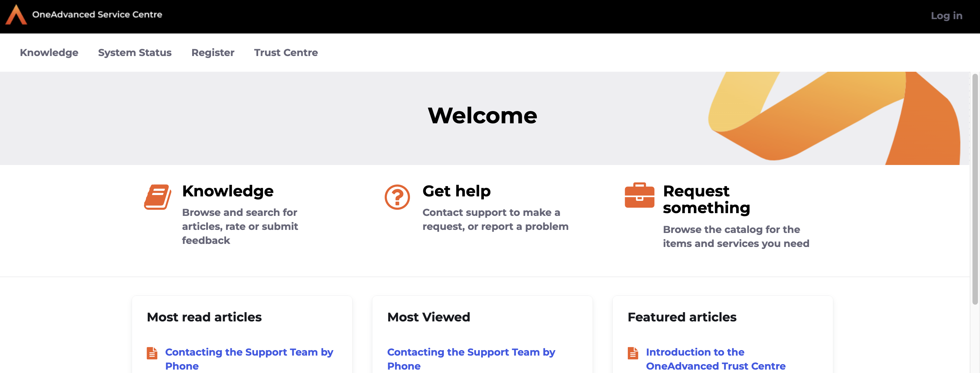Screen dimensions: 980x373
Task: Click the Get help question mark icon
Action: [x=397, y=197]
